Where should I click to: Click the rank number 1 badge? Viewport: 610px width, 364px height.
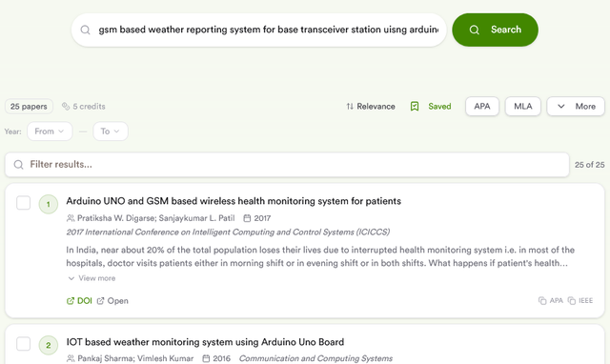49,204
